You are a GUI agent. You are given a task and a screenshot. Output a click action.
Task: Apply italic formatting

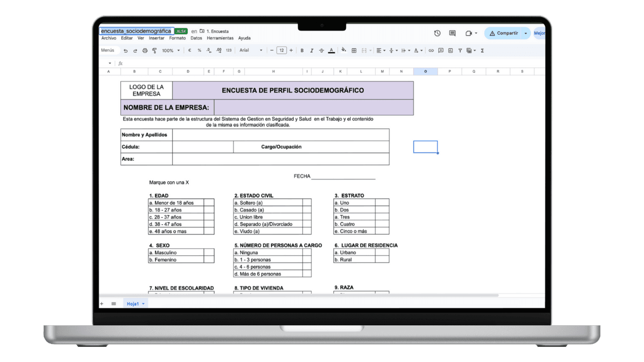[311, 50]
